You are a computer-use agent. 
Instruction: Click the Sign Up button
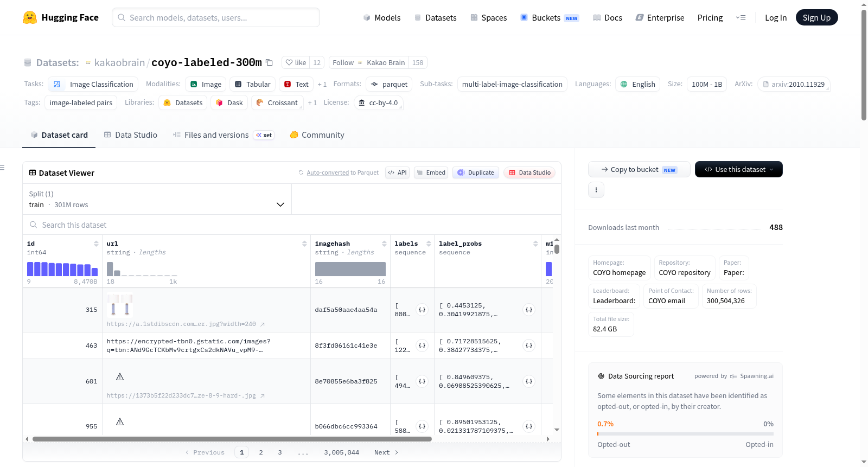click(x=816, y=17)
